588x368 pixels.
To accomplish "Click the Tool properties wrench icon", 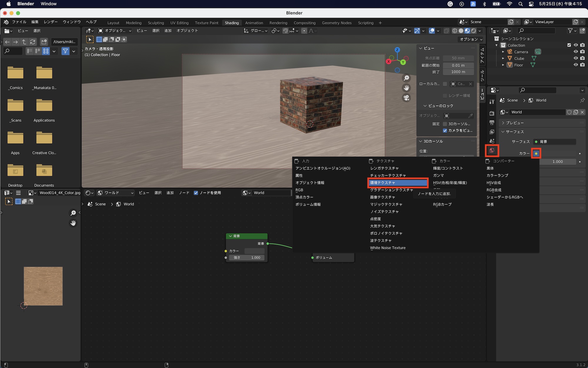I will (x=492, y=102).
